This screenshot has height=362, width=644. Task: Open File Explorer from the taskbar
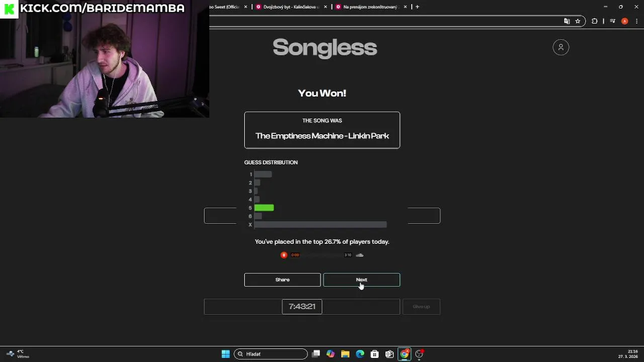[345, 354]
